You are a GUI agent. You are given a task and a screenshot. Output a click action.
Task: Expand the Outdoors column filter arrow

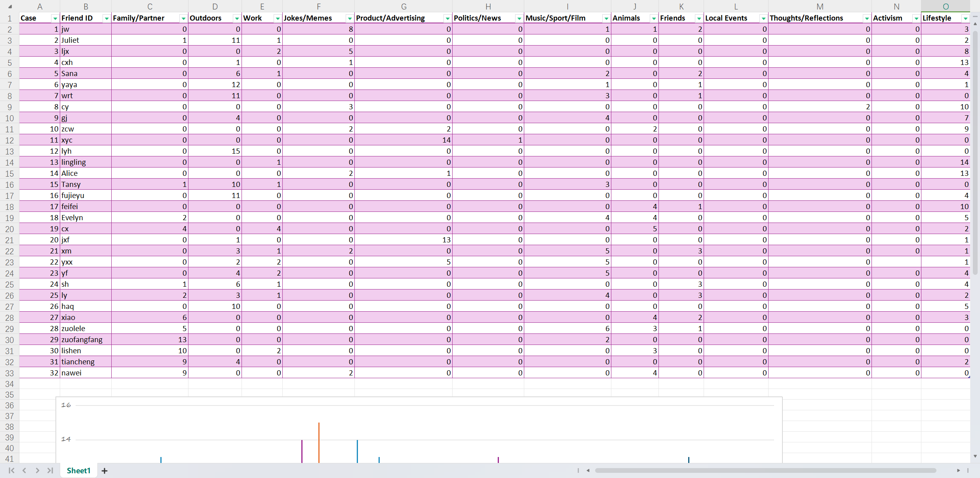tap(237, 19)
